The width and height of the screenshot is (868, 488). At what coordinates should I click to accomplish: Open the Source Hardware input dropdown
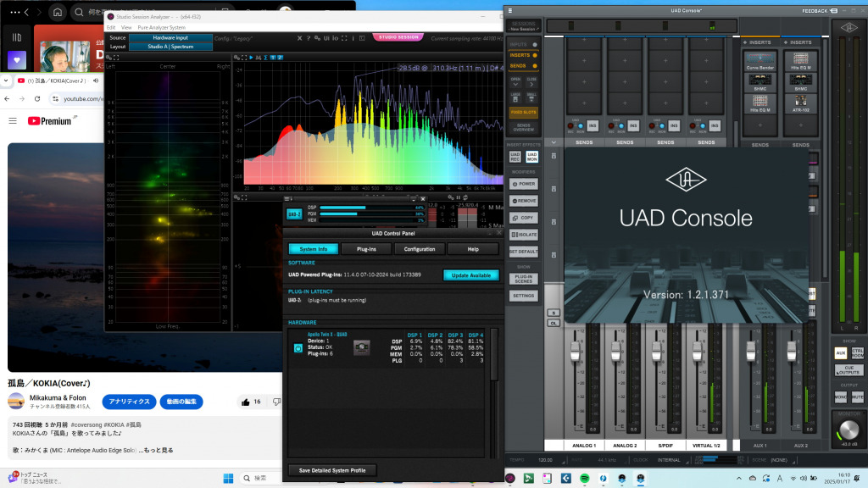coord(170,37)
